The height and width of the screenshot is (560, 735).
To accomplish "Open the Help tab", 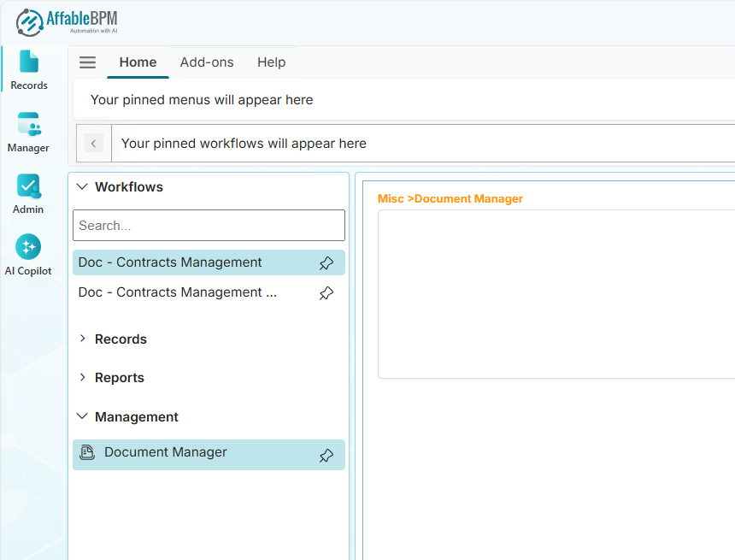I will [271, 62].
